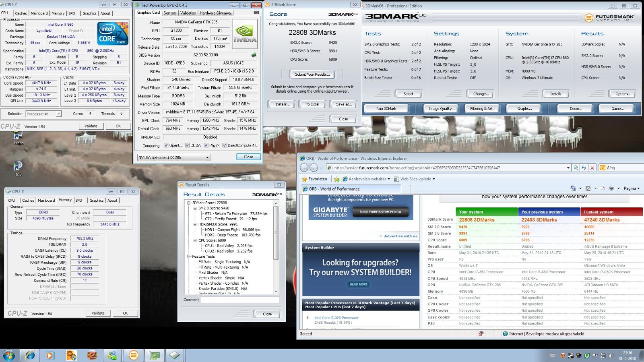The image size is (644, 362).
Task: Click the Windows Media Player taskbar icon
Action: [x=50, y=355]
